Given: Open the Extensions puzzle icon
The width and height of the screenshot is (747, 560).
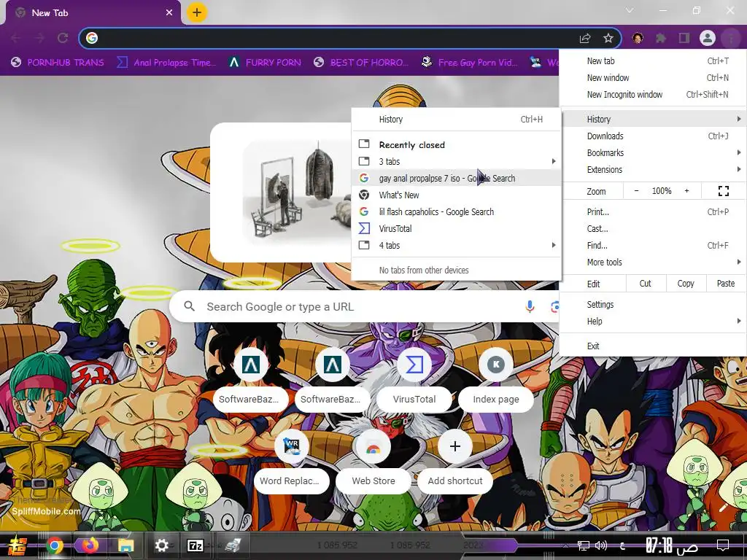Looking at the screenshot, I should (x=660, y=38).
